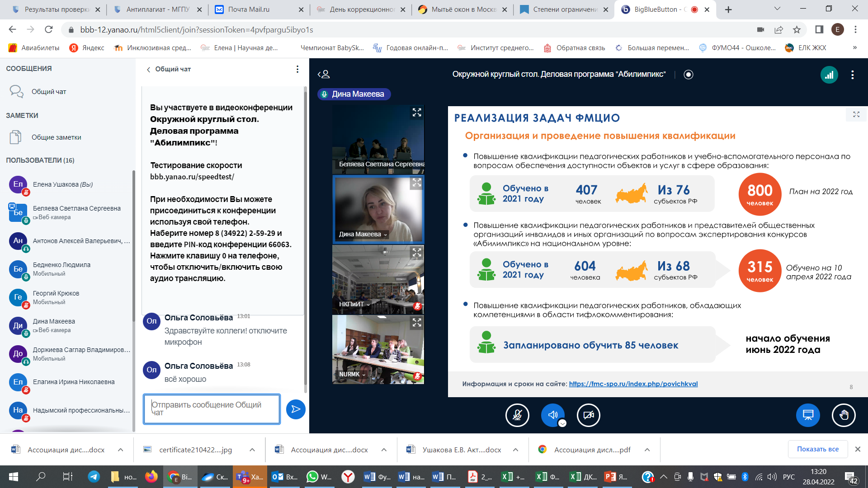Click the blue presentation screen button
Screen dimensions: 868x488
click(808, 415)
